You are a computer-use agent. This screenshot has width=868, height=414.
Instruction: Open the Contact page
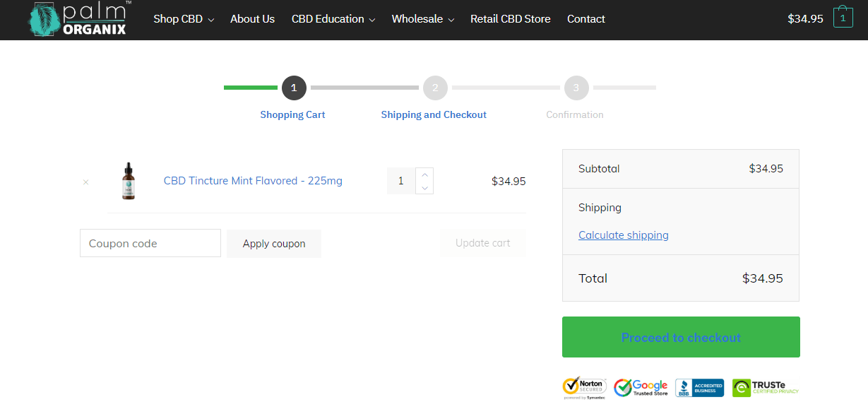coord(586,19)
